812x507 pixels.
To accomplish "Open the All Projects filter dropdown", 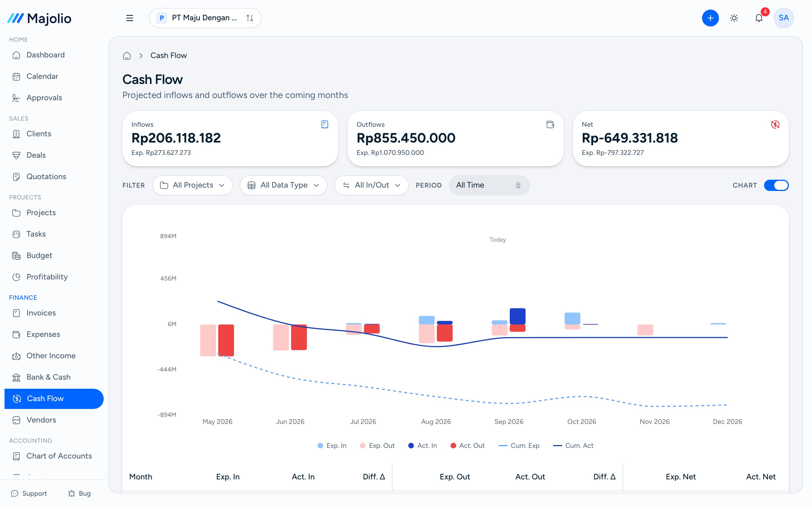I will click(x=192, y=185).
